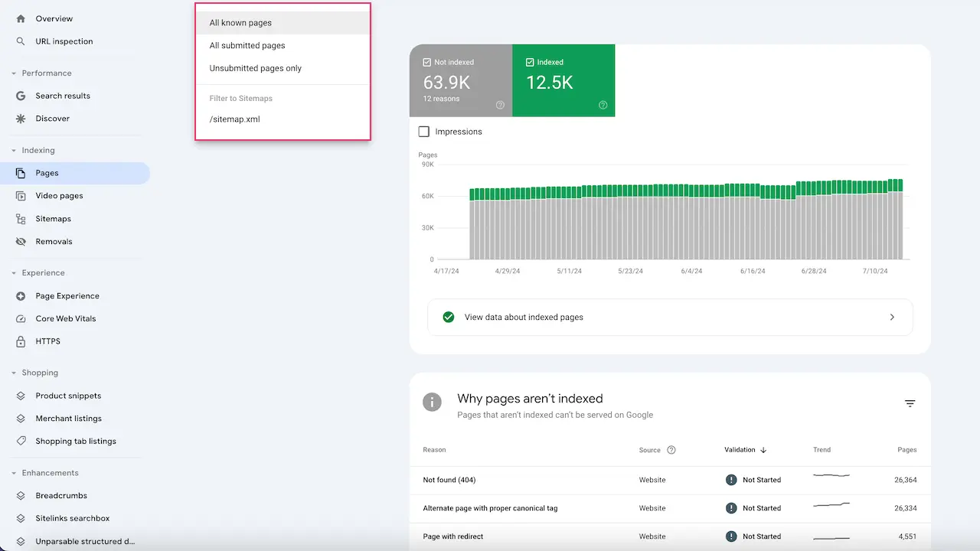Open the Core Web Vitals report
The width and height of the screenshot is (980, 551).
[65, 318]
